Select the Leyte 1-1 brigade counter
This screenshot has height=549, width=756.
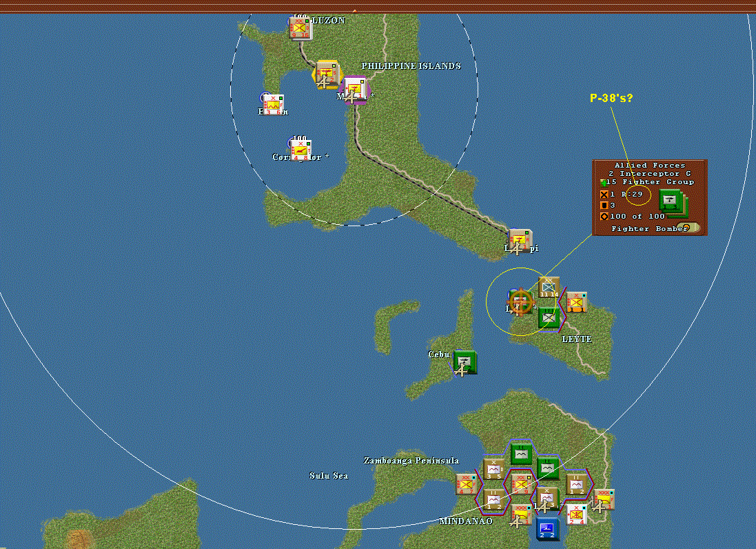[577, 303]
